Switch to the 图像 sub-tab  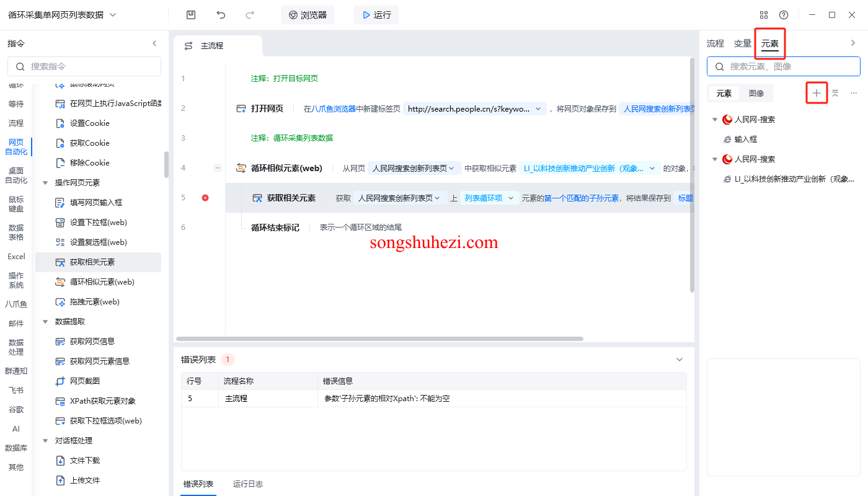tap(756, 94)
